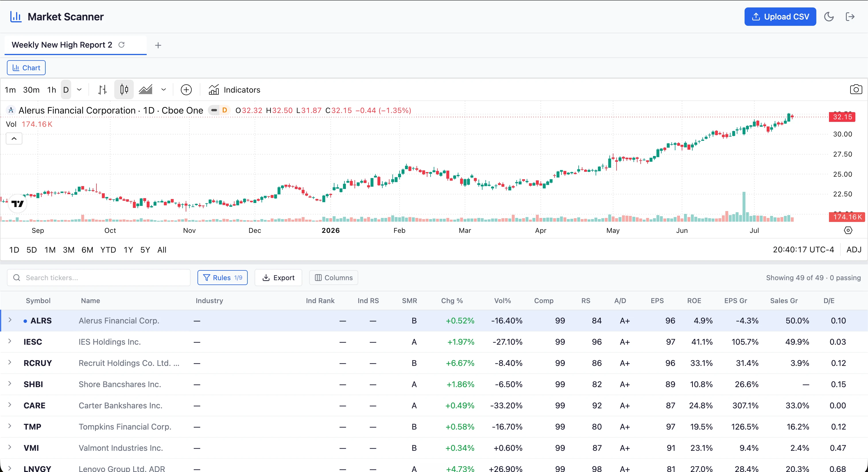
Task: Select the IESC ticker symbol
Action: tap(33, 342)
